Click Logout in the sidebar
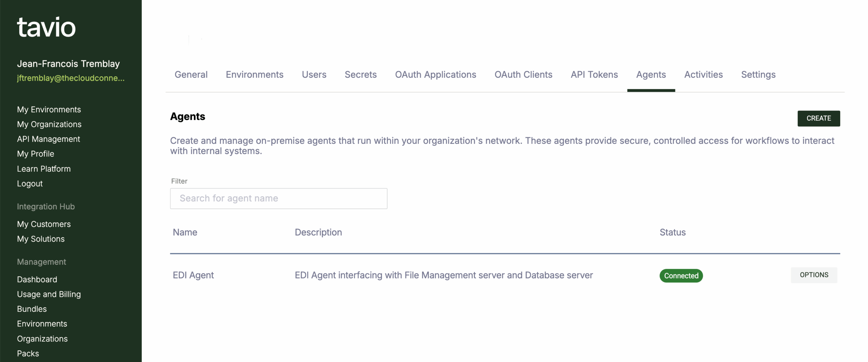The width and height of the screenshot is (868, 362). pos(30,184)
